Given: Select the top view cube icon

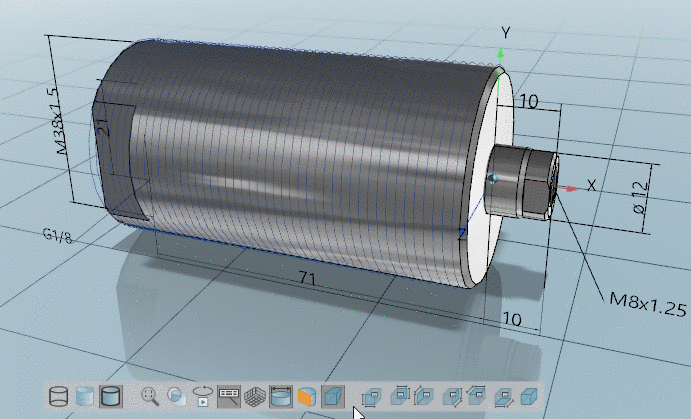Looking at the screenshot, I should click(x=476, y=395).
